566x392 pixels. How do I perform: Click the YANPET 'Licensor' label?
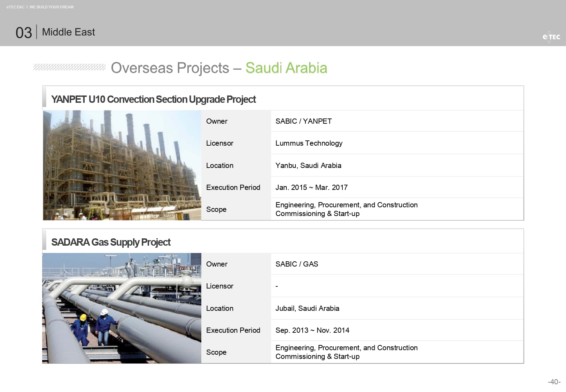tap(220, 143)
